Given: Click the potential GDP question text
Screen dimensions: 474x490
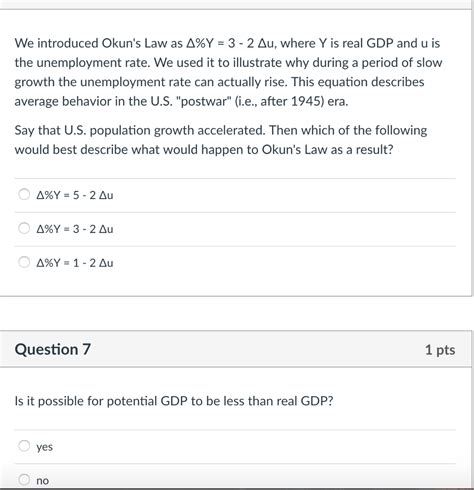Looking at the screenshot, I should click(174, 401).
